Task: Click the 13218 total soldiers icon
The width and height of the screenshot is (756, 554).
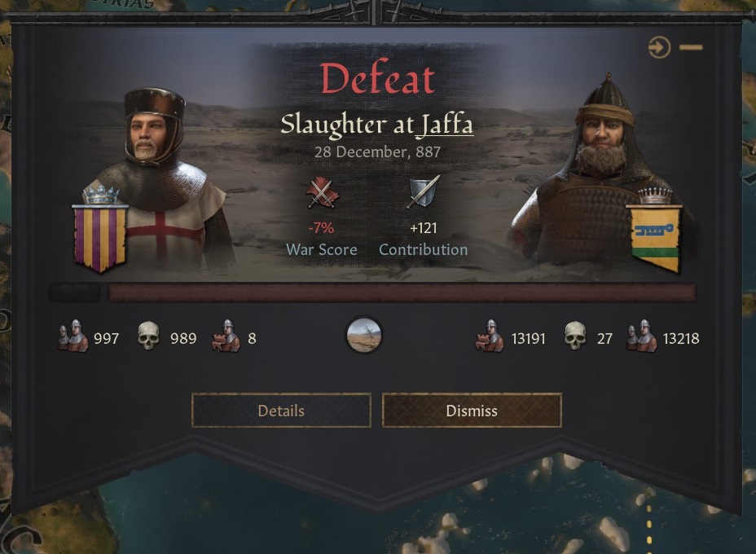Action: [x=641, y=336]
